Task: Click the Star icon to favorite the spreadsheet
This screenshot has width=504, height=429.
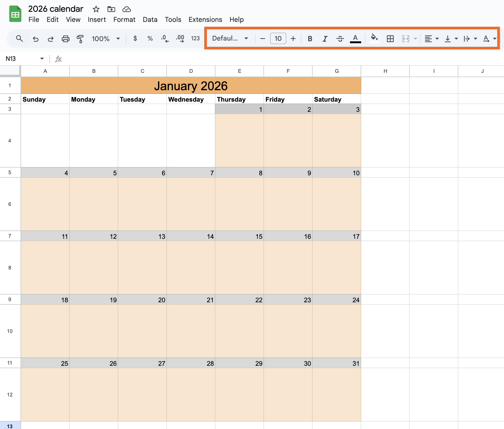Action: [96, 9]
